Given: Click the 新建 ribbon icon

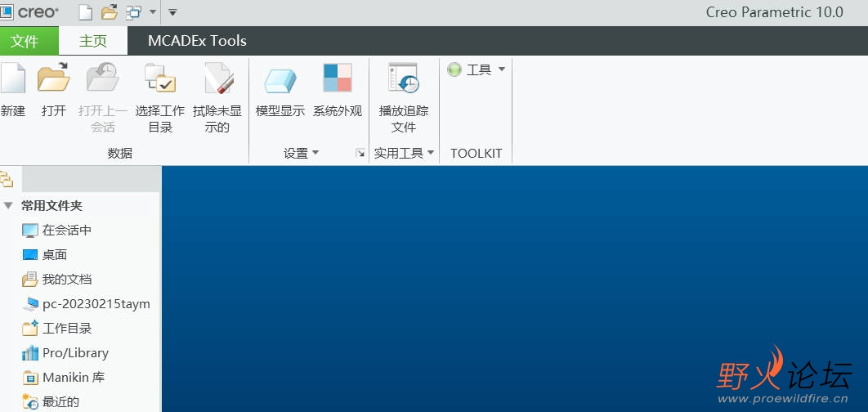Looking at the screenshot, I should [x=12, y=78].
